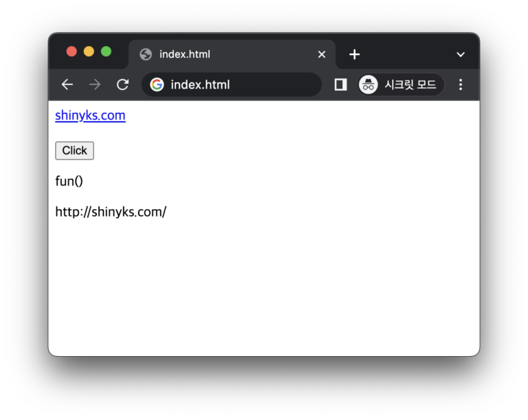528x420 pixels.
Task: Open Chrome's three-dot menu
Action: coord(461,85)
